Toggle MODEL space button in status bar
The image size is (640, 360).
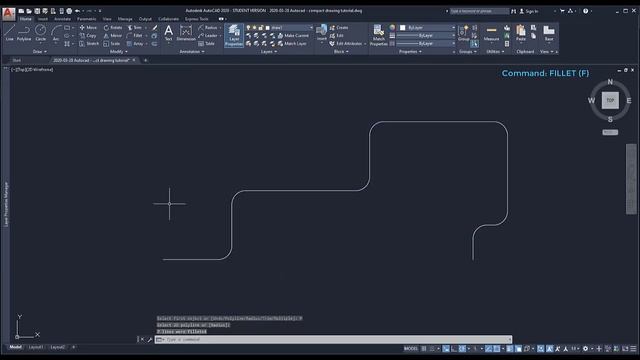pos(411,349)
